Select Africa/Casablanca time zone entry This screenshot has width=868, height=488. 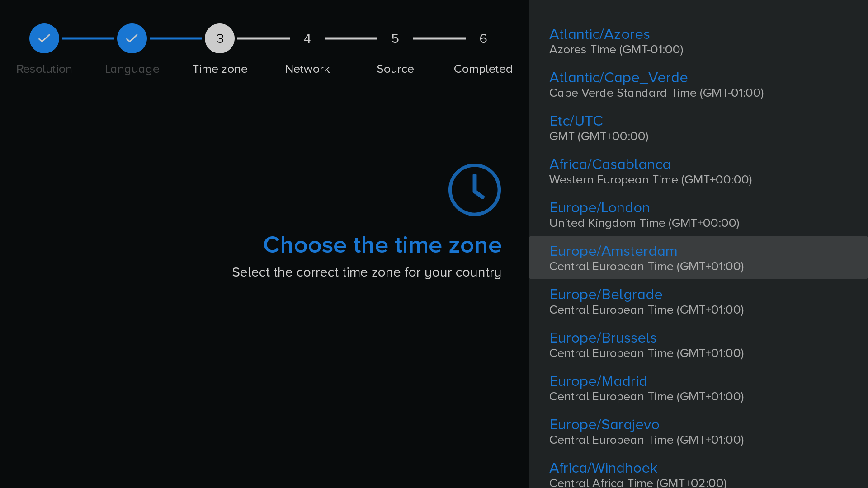698,170
